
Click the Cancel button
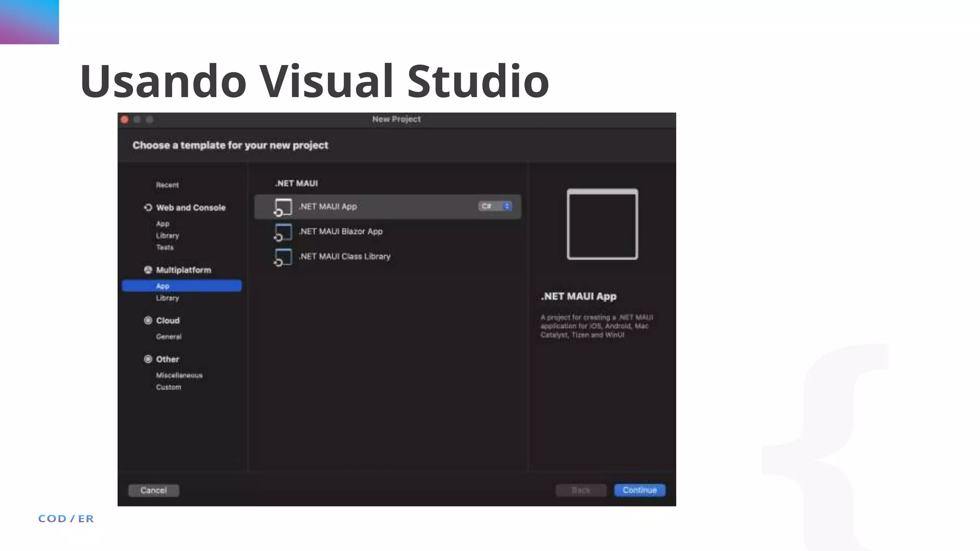[154, 490]
